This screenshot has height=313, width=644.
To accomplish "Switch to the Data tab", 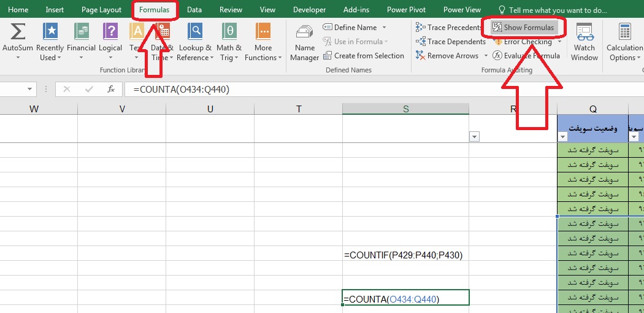I will [194, 10].
